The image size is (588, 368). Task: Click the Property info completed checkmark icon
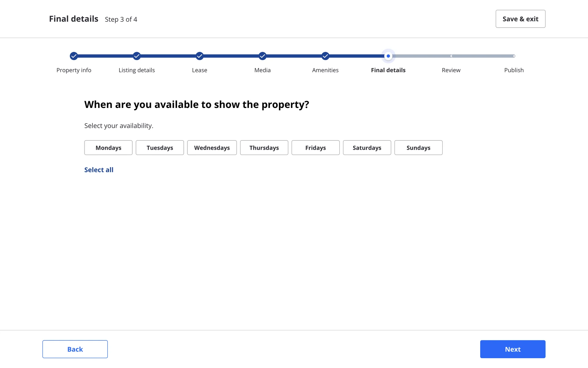pos(74,56)
